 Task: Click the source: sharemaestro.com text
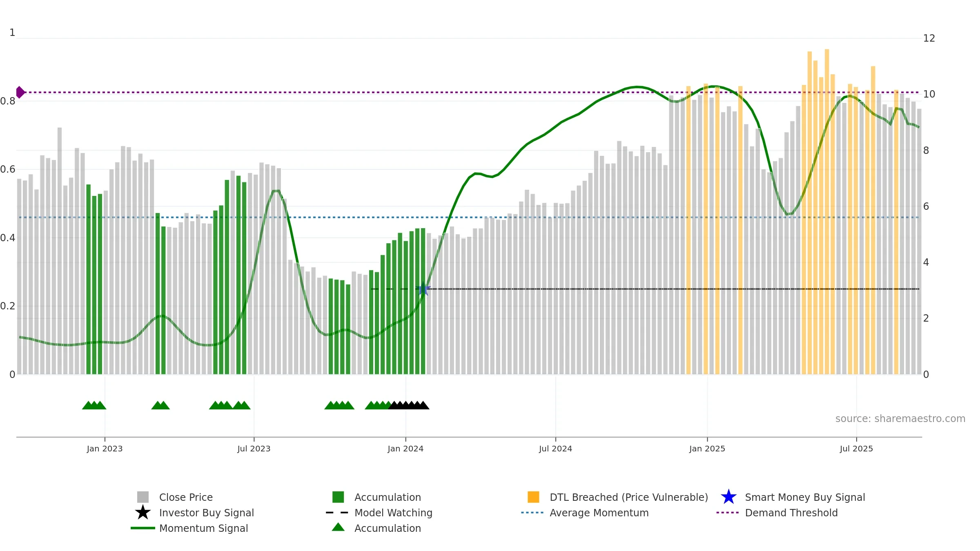point(900,419)
